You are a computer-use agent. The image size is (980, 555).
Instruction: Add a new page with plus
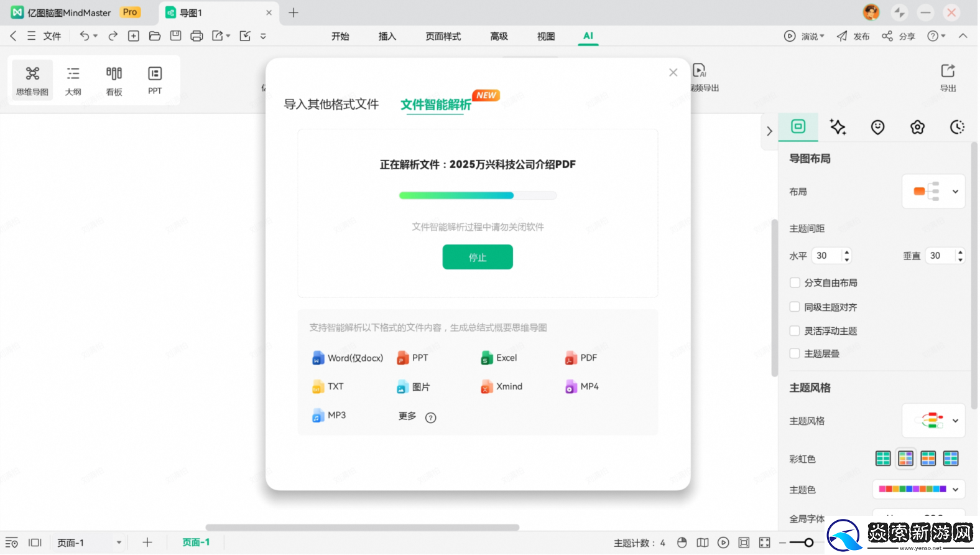coord(147,543)
